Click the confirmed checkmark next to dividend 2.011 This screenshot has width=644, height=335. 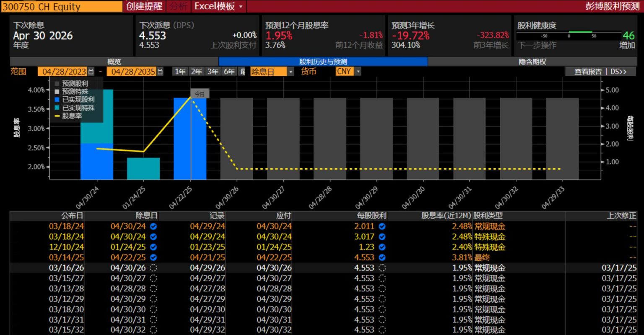(382, 226)
